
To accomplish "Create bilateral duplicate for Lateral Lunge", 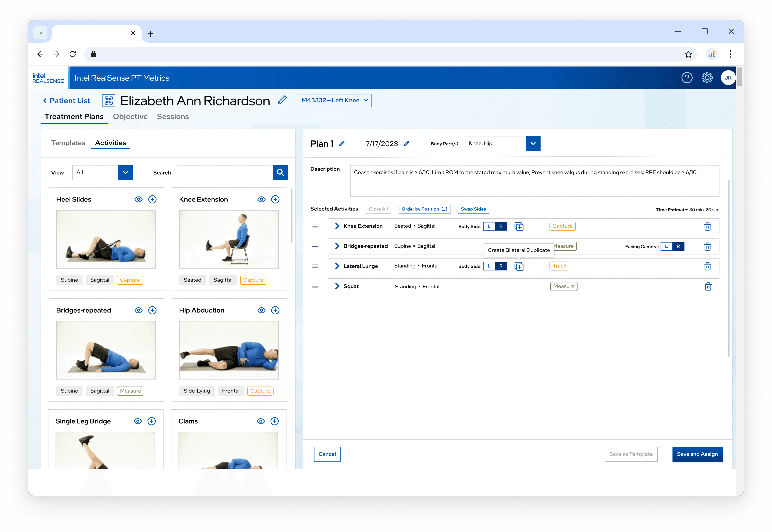I will (519, 266).
